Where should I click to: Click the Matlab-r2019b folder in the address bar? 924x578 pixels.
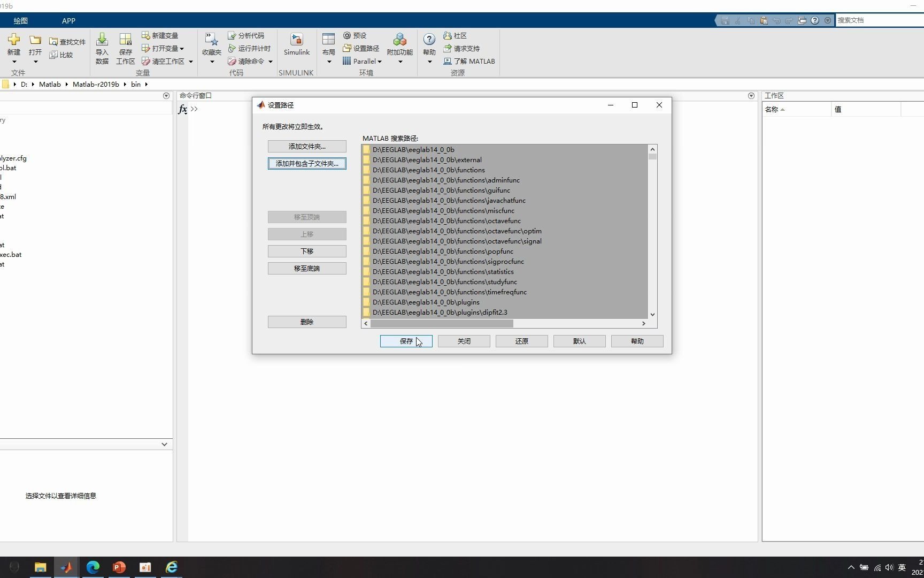[x=96, y=85]
